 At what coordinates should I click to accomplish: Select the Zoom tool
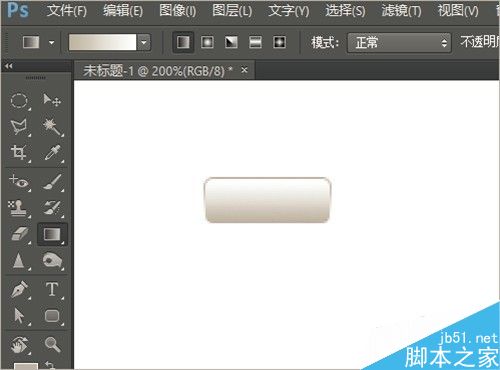52,344
